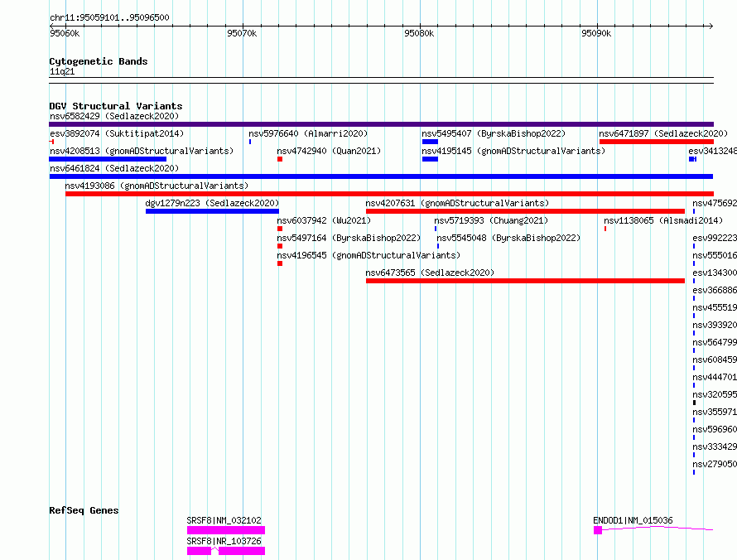The width and height of the screenshot is (737, 560).
Task: Open variant esv3892074 (Suktitipat2014) label
Action: (117, 133)
